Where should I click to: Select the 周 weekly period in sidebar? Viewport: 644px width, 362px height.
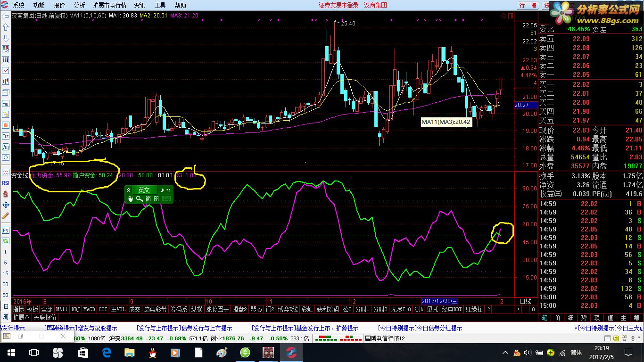click(6, 317)
